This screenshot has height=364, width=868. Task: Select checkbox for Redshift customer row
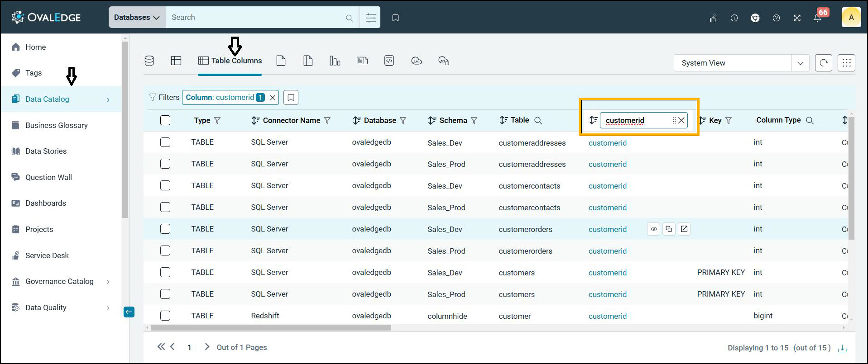click(x=165, y=316)
